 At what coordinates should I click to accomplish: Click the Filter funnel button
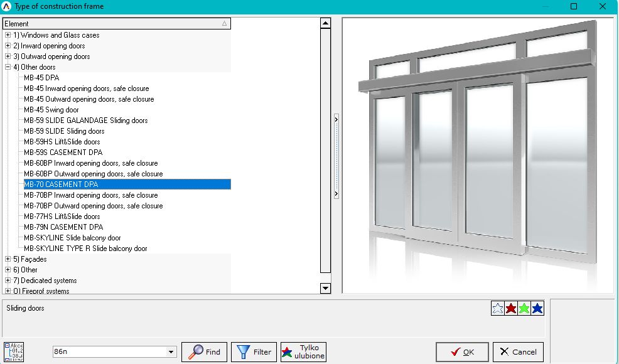(x=254, y=351)
